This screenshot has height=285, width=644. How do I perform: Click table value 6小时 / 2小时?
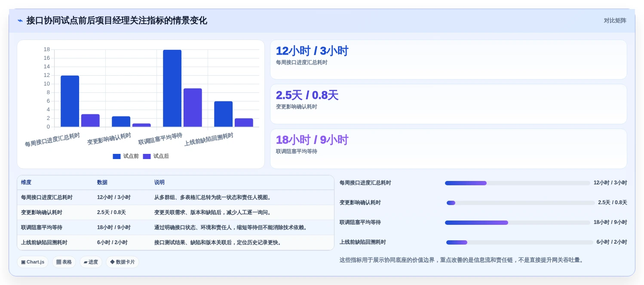coord(112,243)
